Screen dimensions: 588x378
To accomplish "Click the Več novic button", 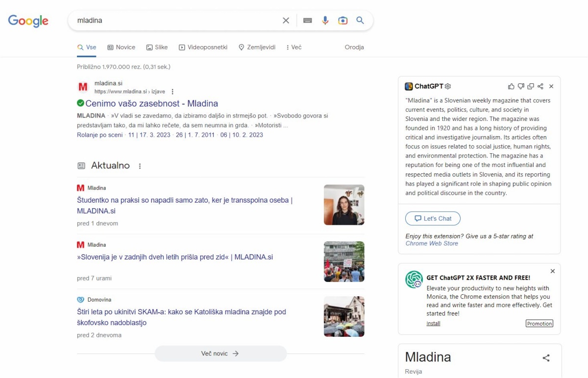I will pos(220,354).
